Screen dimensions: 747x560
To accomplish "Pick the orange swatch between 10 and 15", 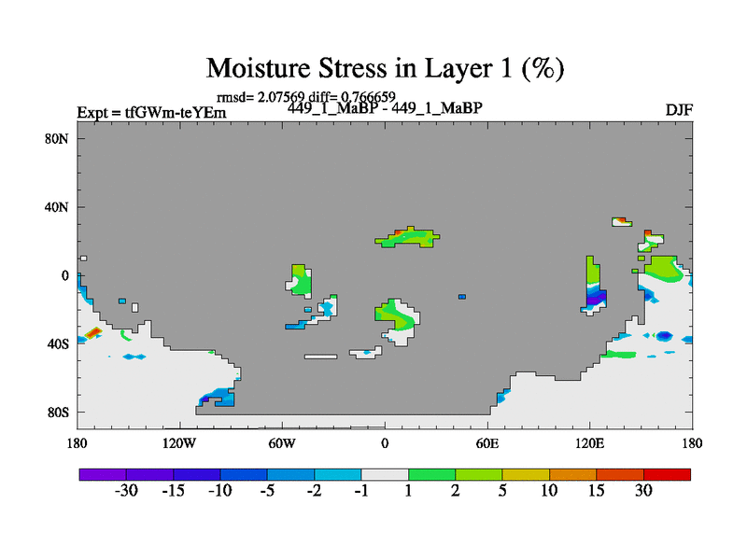I will [572, 474].
